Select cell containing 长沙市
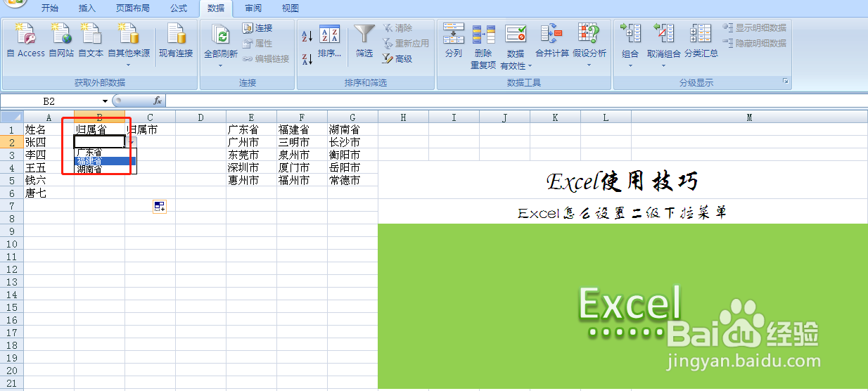This screenshot has height=391, width=868. (352, 142)
